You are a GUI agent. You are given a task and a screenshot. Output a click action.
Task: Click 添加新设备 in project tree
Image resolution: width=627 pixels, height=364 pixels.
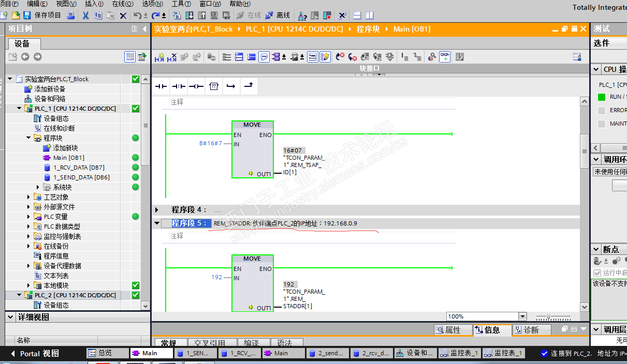tap(50, 89)
